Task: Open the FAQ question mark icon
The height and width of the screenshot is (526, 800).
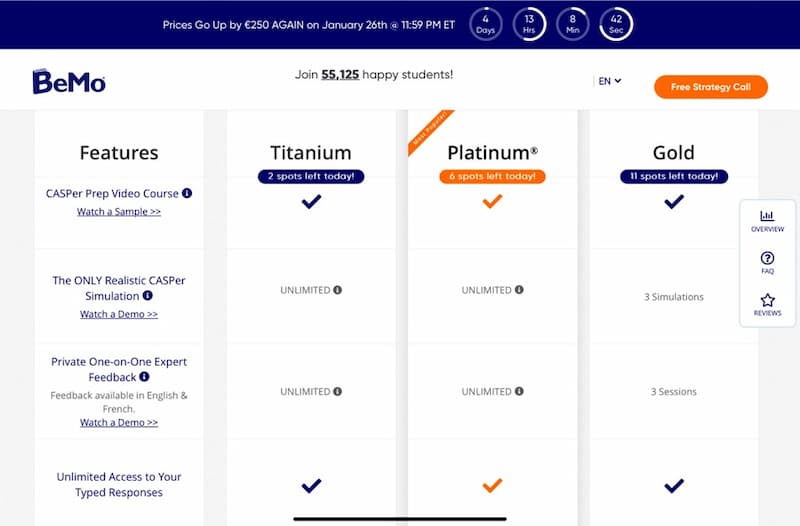Action: click(767, 263)
